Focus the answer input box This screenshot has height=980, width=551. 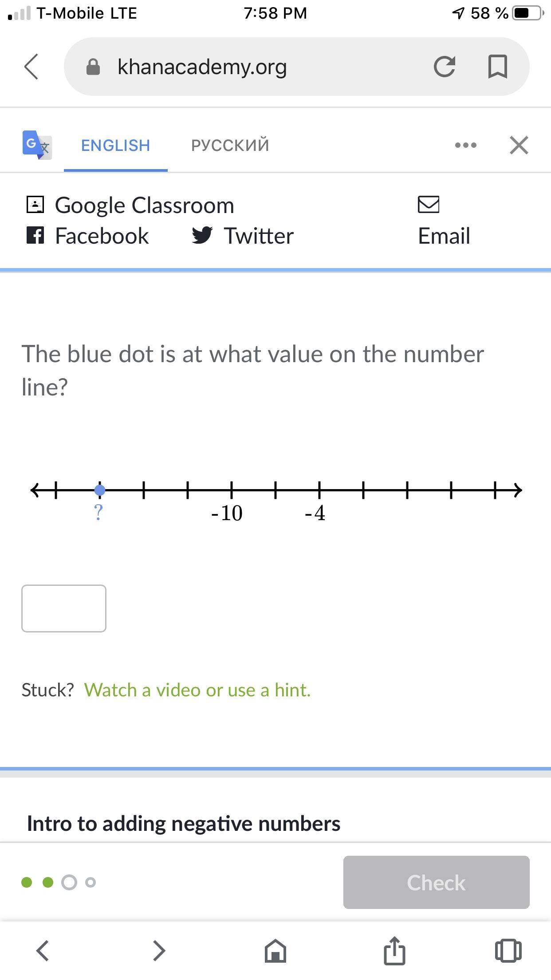[x=64, y=609]
